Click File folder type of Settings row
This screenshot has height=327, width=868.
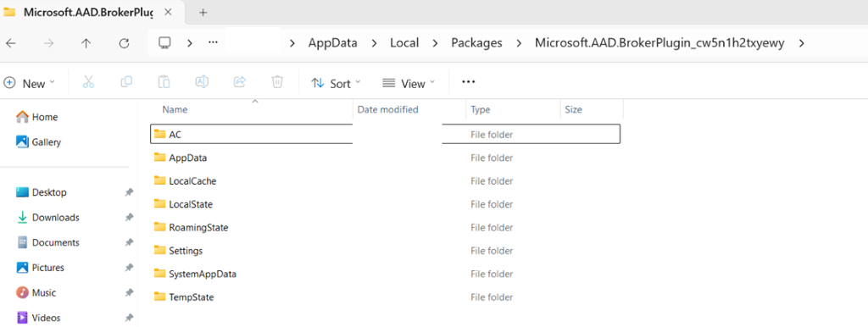pyautogui.click(x=492, y=251)
